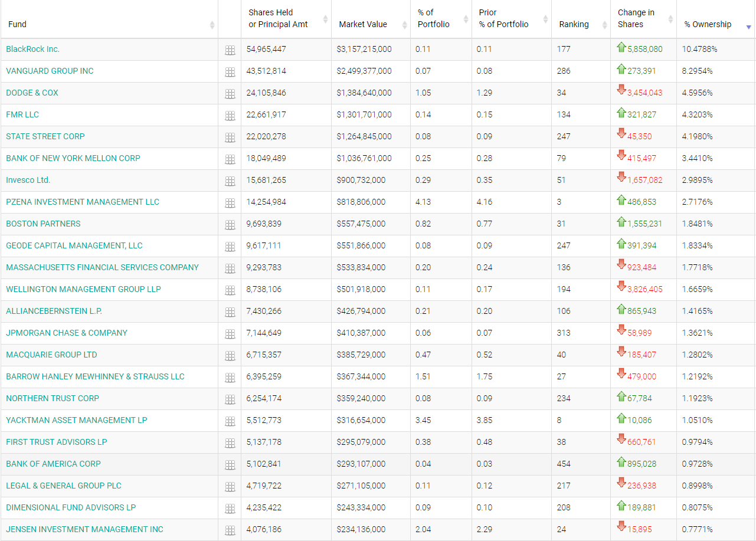756x541 pixels.
Task: Open DODGE & COX fund link
Action: coord(32,93)
